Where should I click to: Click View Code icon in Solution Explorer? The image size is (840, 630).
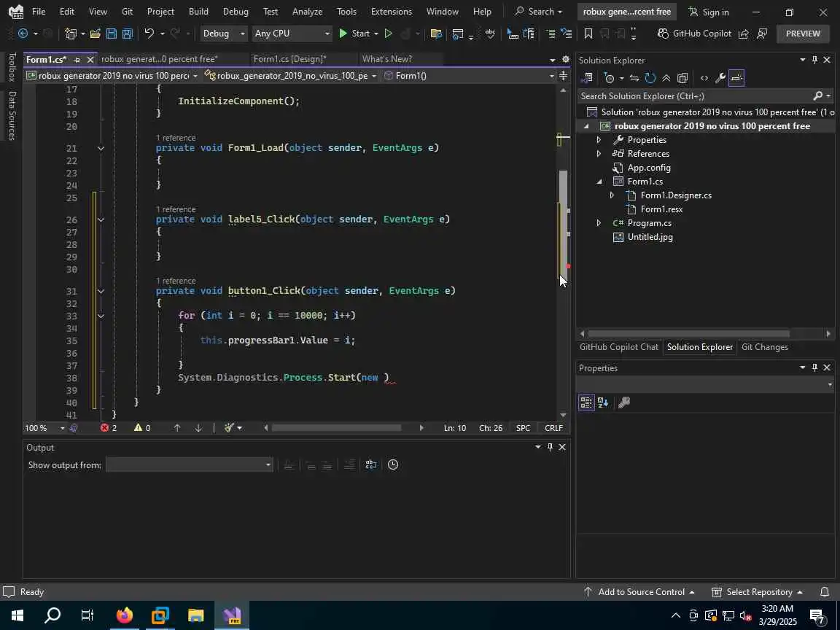704,78
